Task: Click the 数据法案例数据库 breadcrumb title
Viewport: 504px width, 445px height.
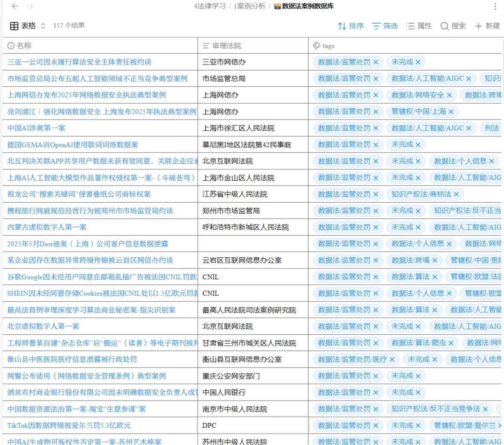Action: (x=304, y=6)
